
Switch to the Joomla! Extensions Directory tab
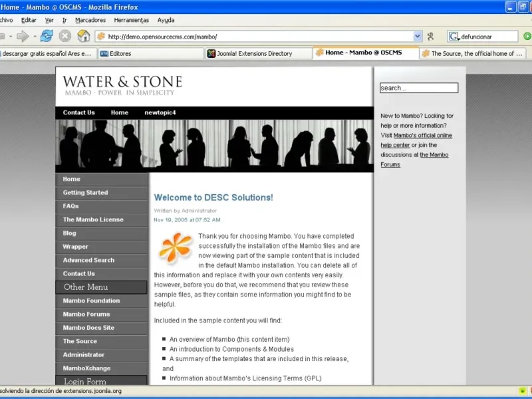[x=259, y=54]
